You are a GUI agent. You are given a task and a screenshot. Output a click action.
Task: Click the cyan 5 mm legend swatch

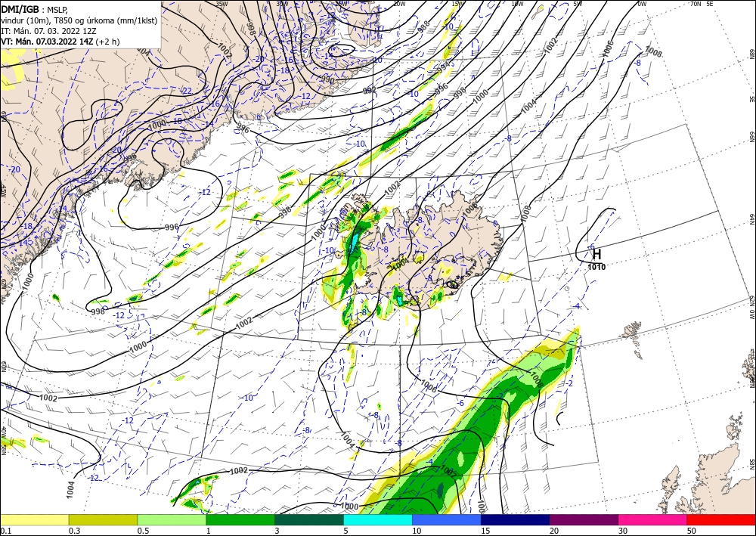point(378,519)
